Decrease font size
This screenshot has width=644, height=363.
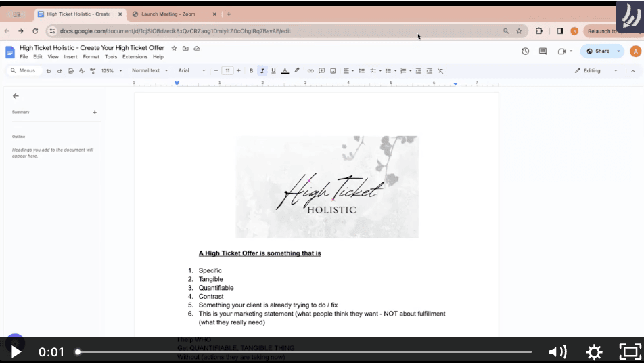[216, 71]
